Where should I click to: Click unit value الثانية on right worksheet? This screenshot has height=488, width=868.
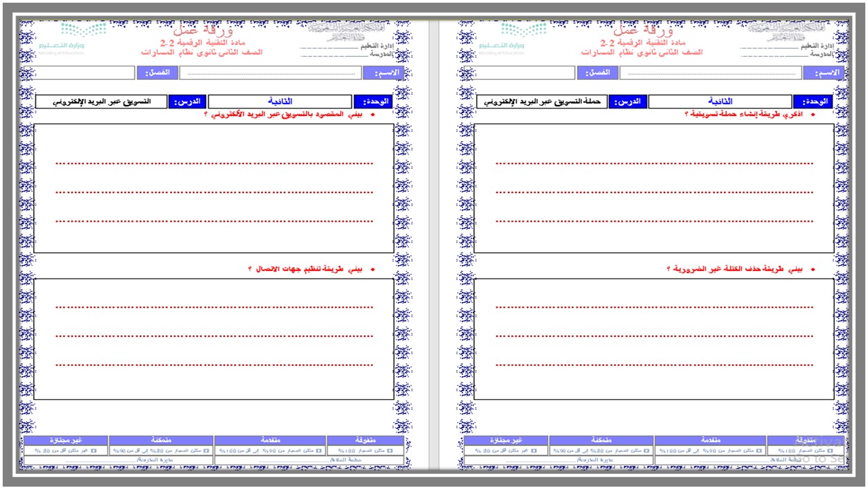[x=720, y=102]
